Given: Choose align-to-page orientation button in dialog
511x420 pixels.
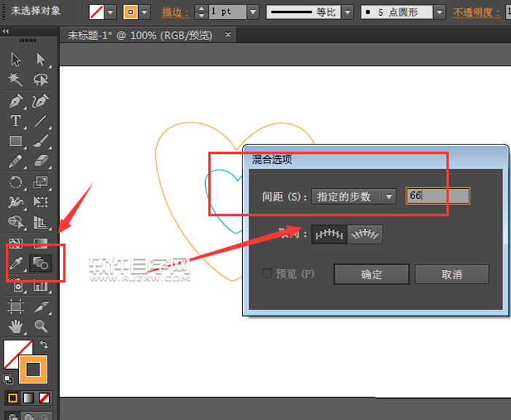Looking at the screenshot, I should [328, 234].
